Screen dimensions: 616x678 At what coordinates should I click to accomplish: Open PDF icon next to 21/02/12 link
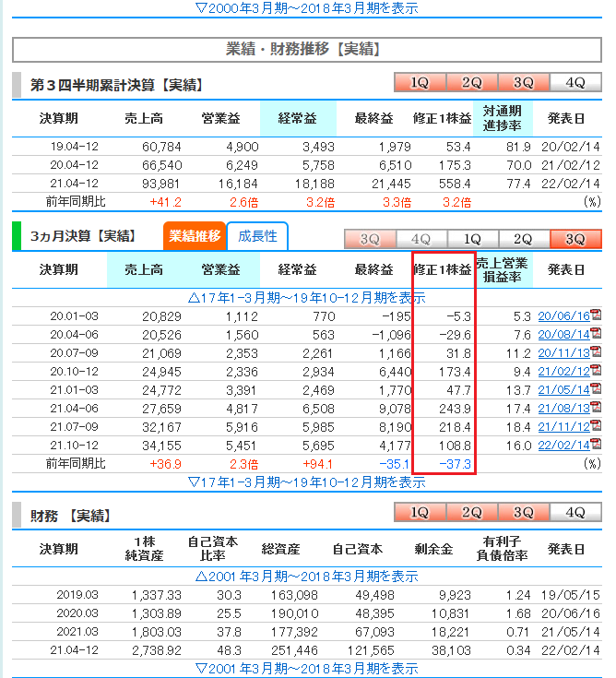point(595,372)
